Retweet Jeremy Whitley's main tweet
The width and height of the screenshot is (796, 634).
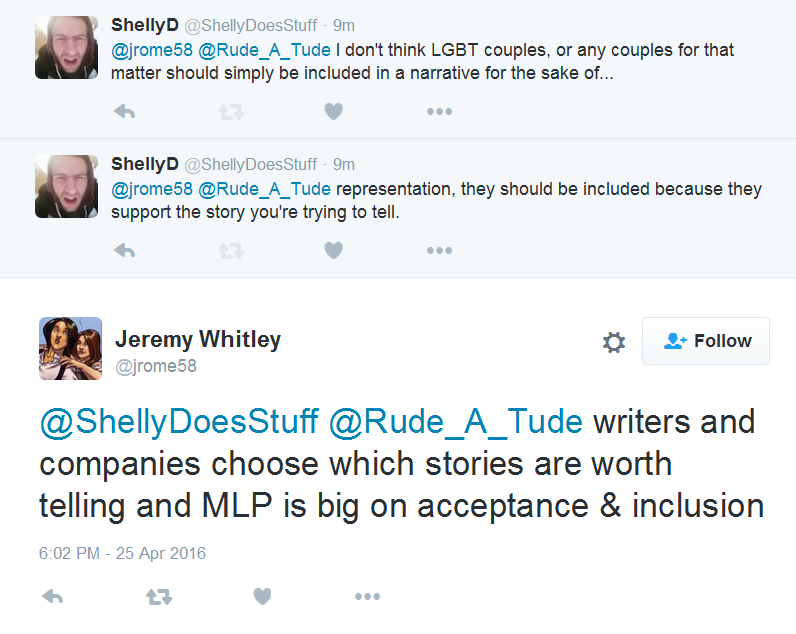pyautogui.click(x=158, y=597)
